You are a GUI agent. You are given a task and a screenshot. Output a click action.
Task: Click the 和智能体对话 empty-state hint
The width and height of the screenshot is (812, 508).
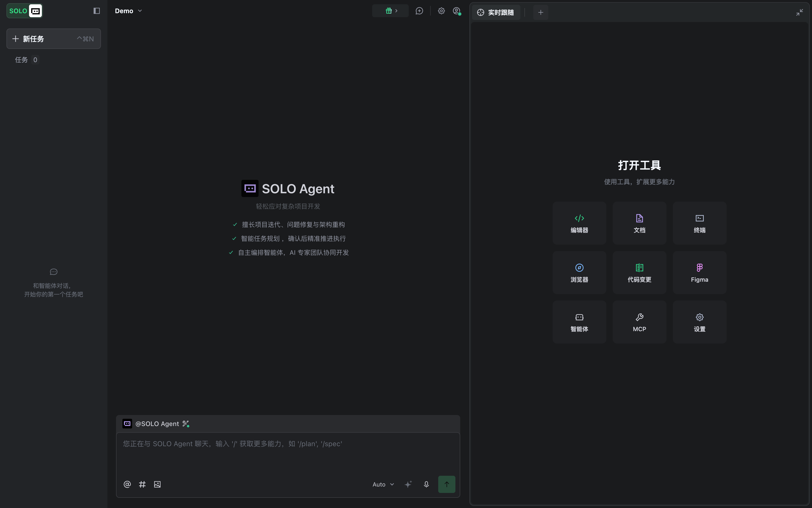54,290
